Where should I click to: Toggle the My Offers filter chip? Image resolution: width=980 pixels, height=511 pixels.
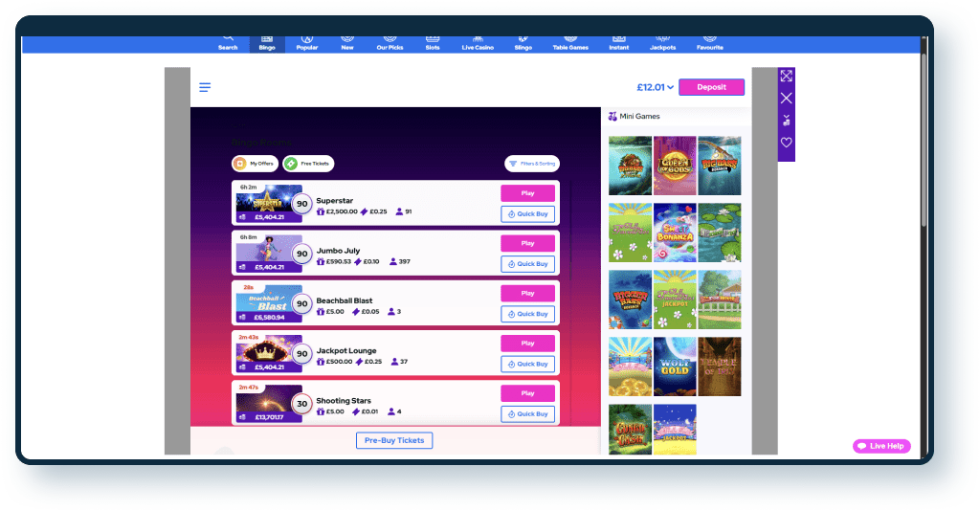[256, 164]
